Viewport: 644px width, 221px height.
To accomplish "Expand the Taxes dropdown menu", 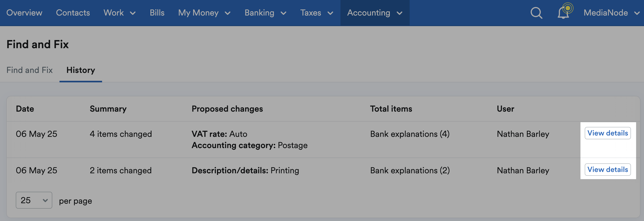I will click(x=317, y=13).
